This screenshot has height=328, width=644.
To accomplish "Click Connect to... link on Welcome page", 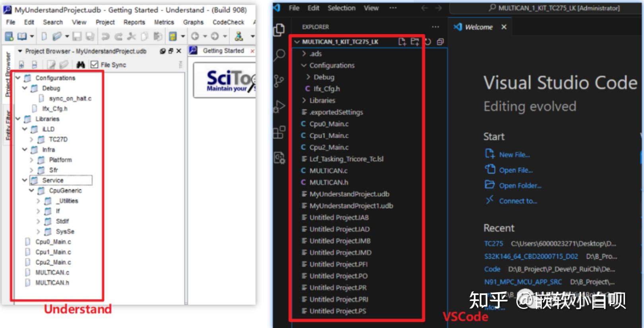I will coord(518,201).
